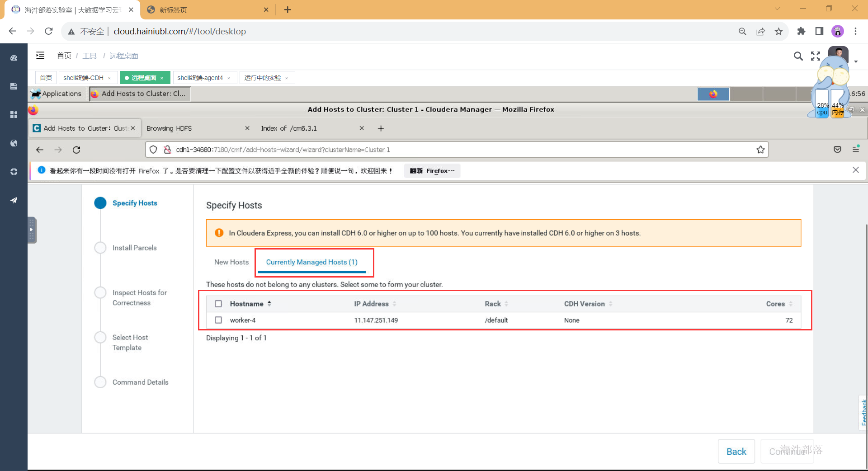Check the select-all hosts header checkbox
This screenshot has width=868, height=471.
pyautogui.click(x=218, y=304)
